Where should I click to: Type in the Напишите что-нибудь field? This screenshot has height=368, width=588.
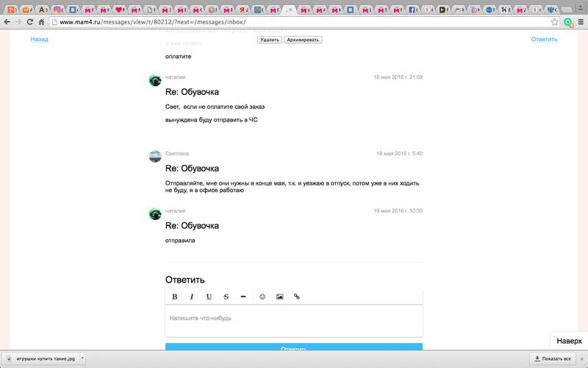(x=293, y=319)
